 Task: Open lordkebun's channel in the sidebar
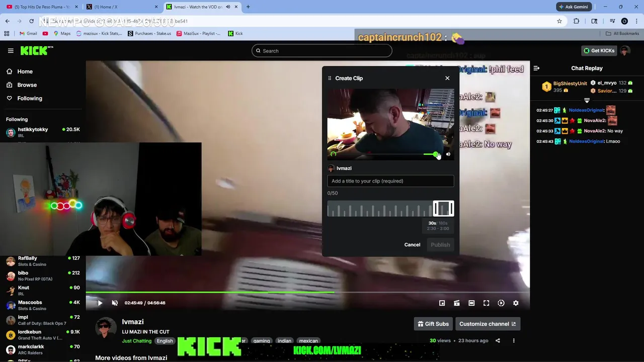click(x=43, y=335)
